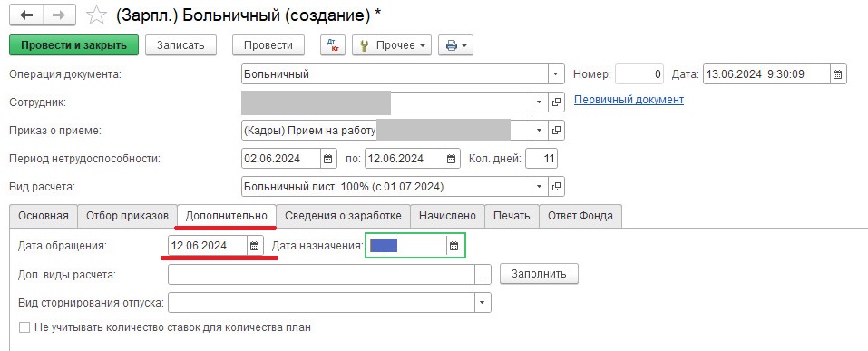The height and width of the screenshot is (351, 868).
Task: Add document to favorites with star icon
Action: (96, 15)
